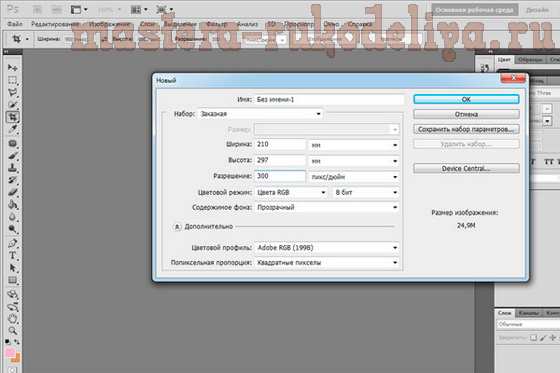
Task: Click the Разрешение resolution input field
Action: (x=280, y=176)
